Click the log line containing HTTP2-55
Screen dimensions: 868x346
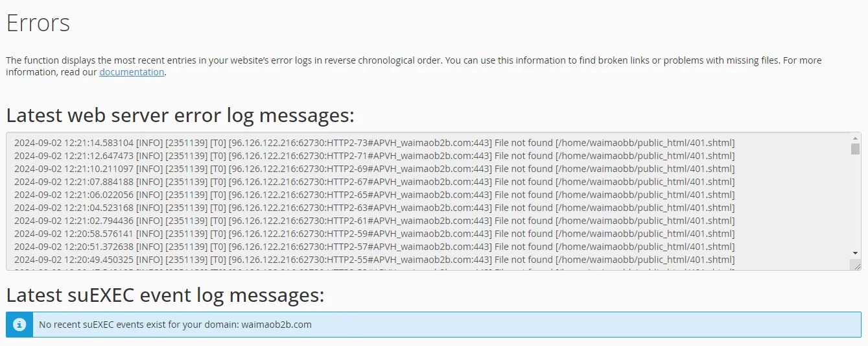[x=374, y=260]
